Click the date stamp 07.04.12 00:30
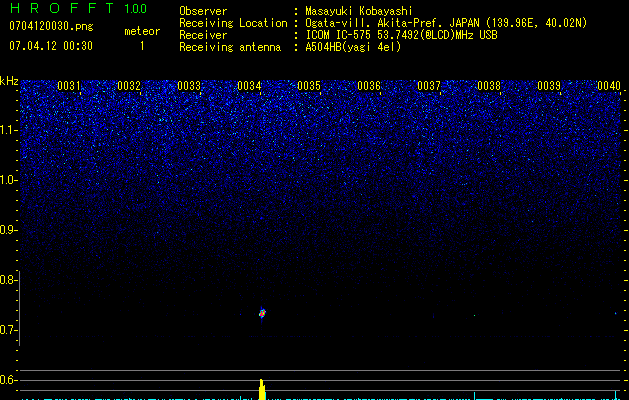The height and width of the screenshot is (400, 629). pyautogui.click(x=51, y=46)
